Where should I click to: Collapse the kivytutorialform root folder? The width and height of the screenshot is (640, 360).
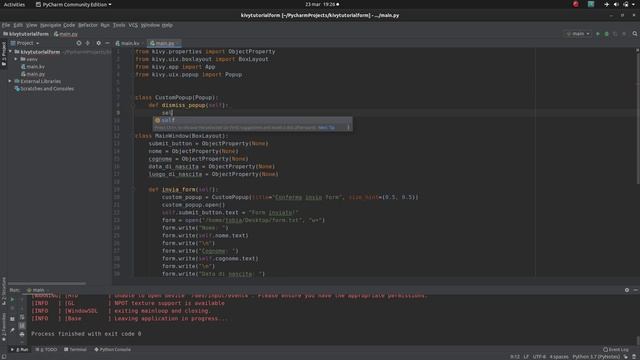tap(10, 52)
